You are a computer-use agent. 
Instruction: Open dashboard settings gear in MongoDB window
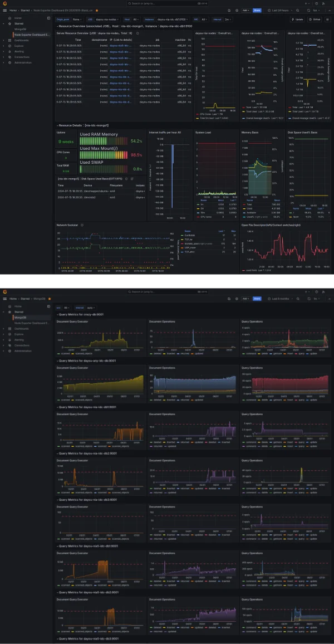237,299
